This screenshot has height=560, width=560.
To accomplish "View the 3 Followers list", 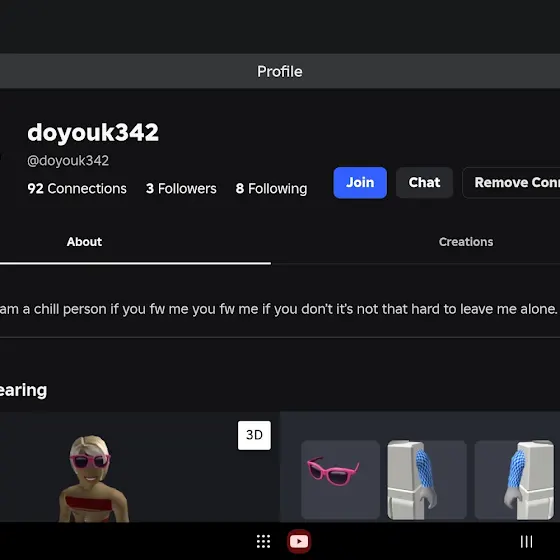I will [x=181, y=189].
